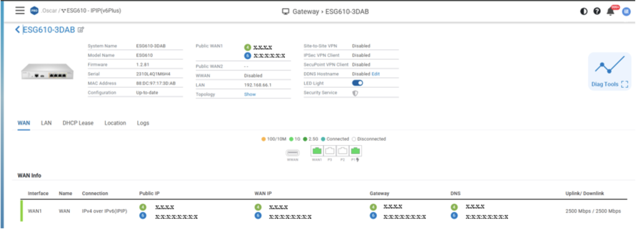
Task: Switch to the DHCP Lease tab
Action: (78, 123)
